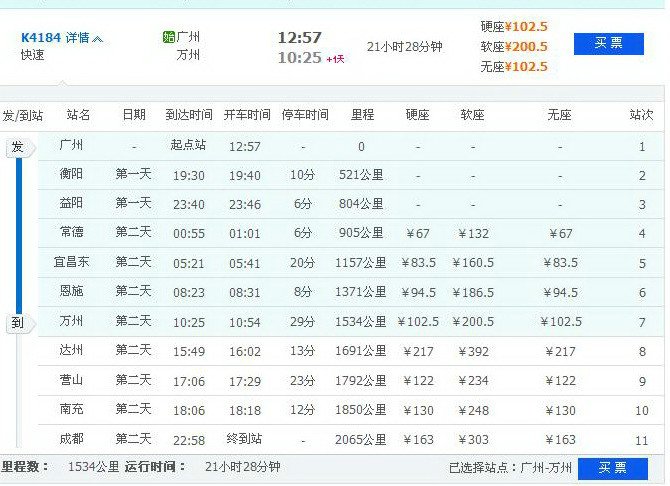This screenshot has width=670, height=486.
Task: Click the 日期 column header
Action: click(x=134, y=115)
